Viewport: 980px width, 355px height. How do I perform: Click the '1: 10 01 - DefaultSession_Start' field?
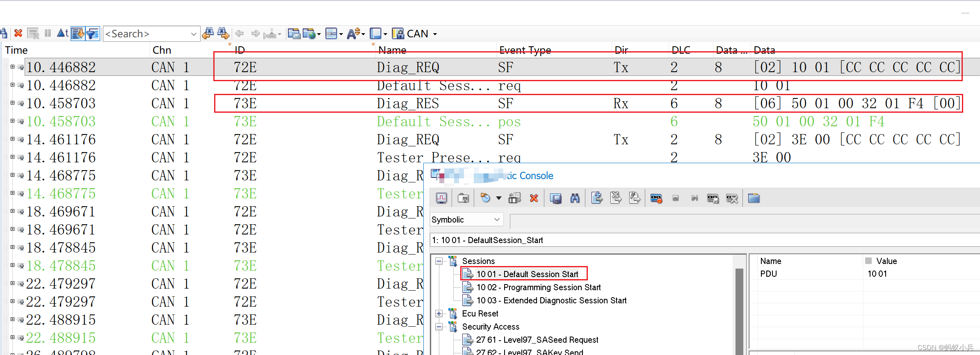[x=705, y=240]
